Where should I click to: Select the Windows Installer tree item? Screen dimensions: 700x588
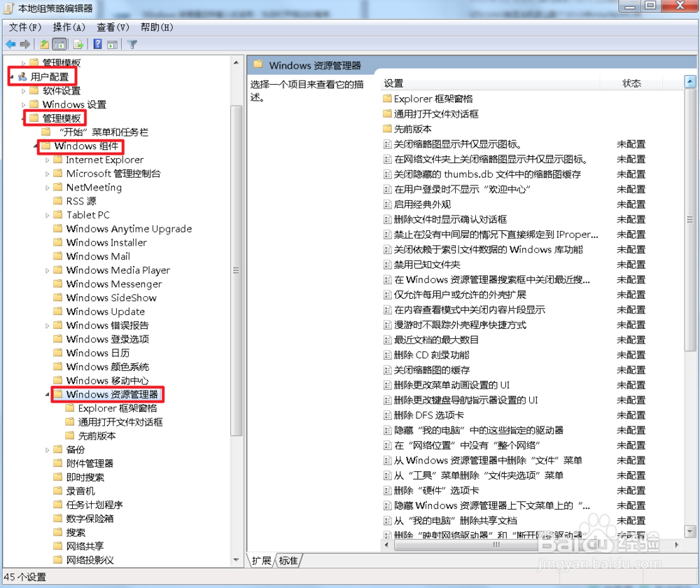pos(106,242)
